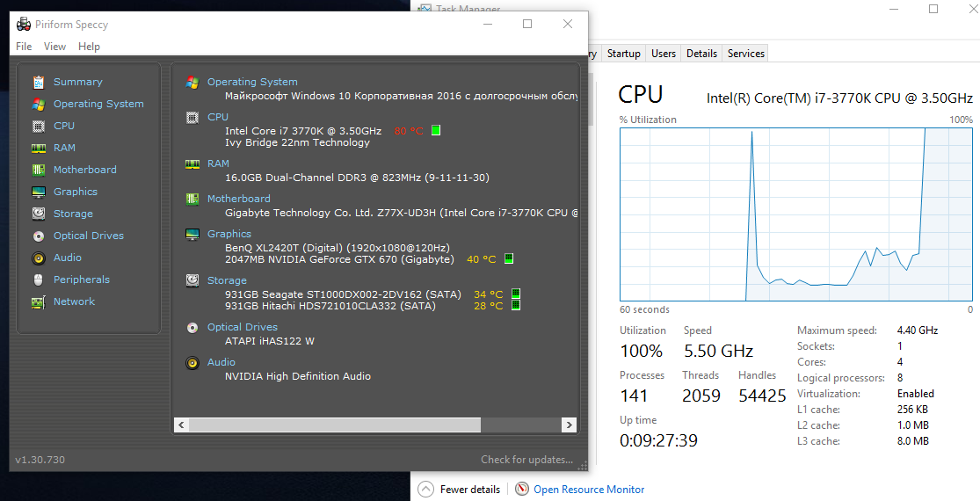Open the Audio section heading link
This screenshot has width=980, height=501.
(221, 362)
